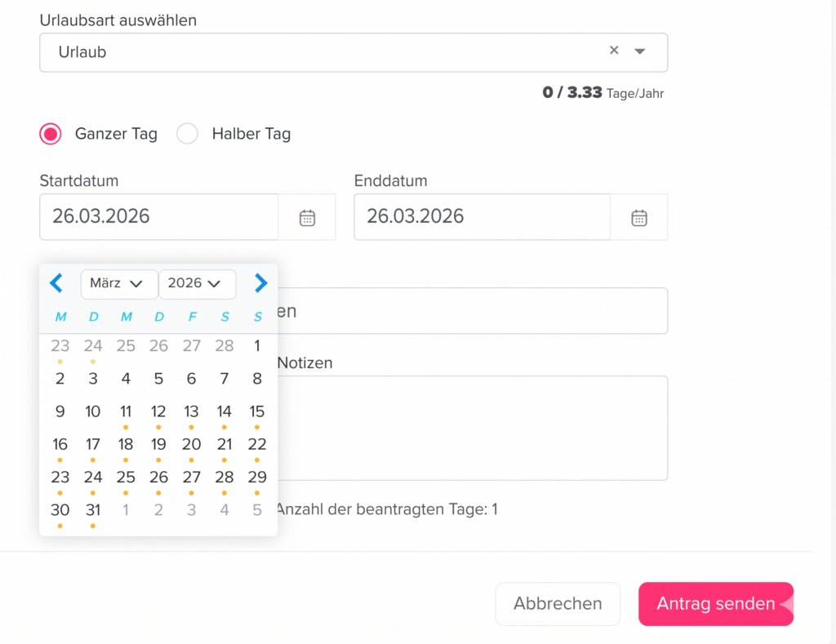The width and height of the screenshot is (836, 644).
Task: Clear the selected Urlaub type with the X
Action: [614, 50]
